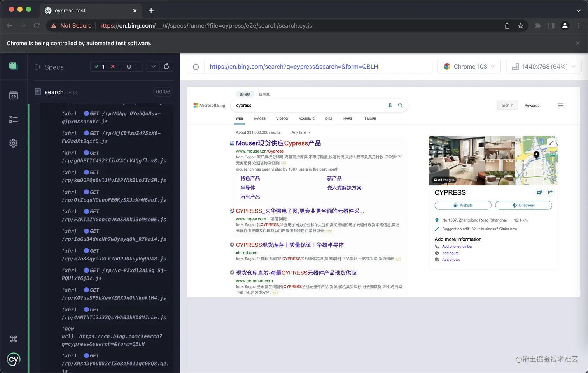Click Add hours link
Screen dimensions: 588x373
(450, 253)
